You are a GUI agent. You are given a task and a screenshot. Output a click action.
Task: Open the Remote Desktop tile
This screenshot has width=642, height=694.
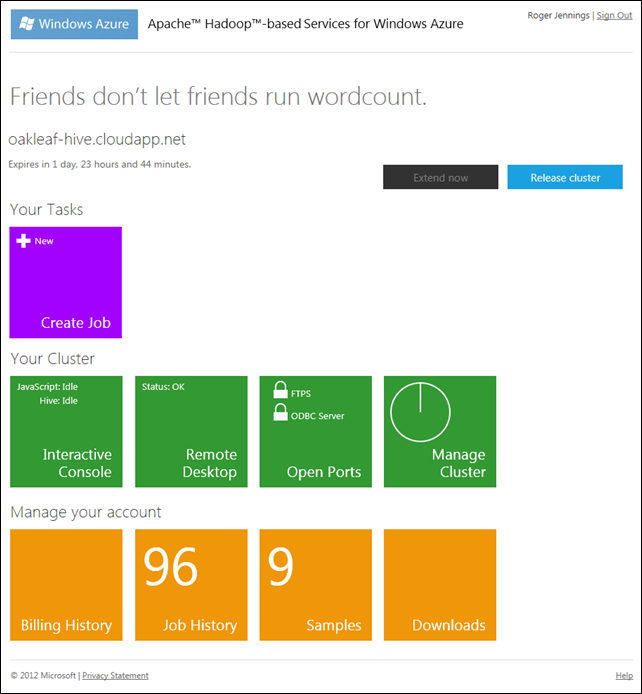[191, 432]
